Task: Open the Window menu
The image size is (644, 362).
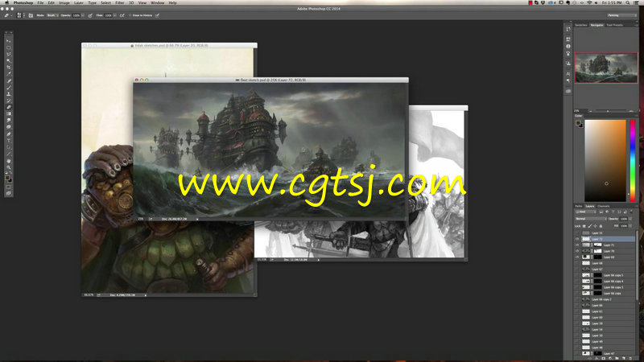Action: tap(157, 3)
